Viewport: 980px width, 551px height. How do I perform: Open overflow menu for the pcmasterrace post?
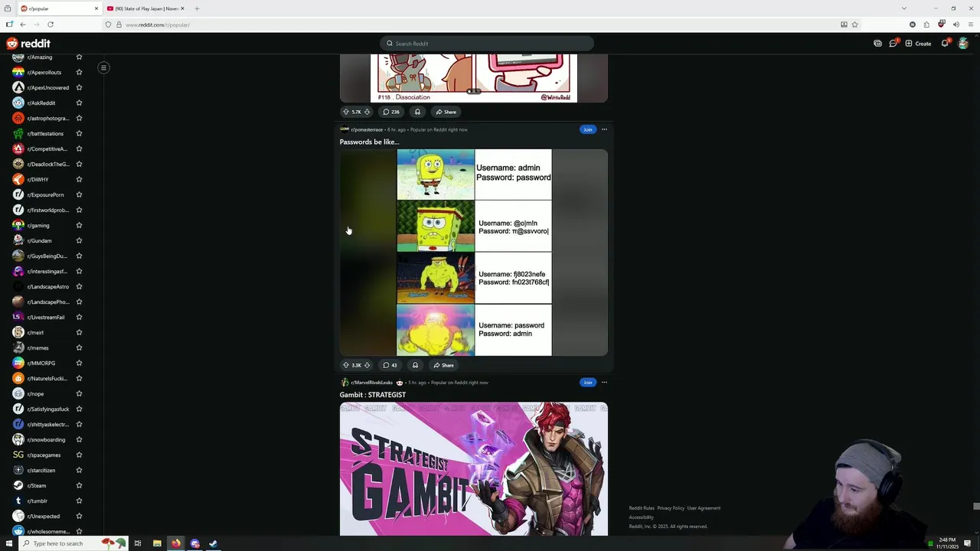(604, 129)
